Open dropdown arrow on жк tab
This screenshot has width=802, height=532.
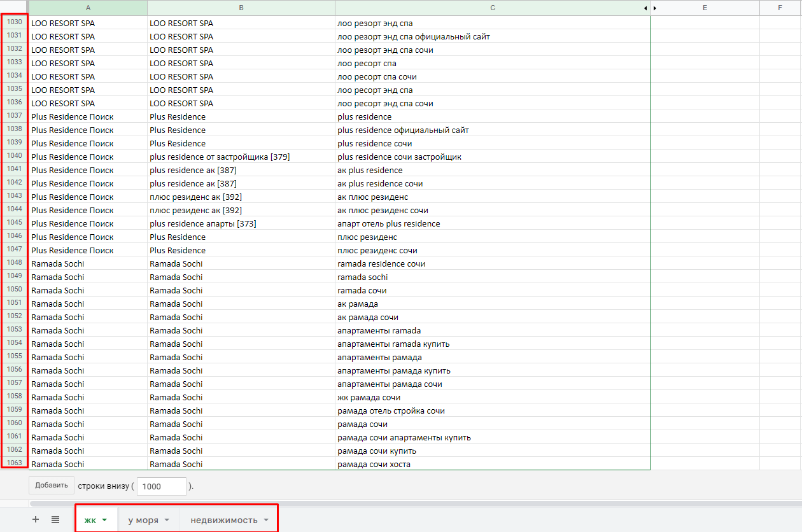104,520
